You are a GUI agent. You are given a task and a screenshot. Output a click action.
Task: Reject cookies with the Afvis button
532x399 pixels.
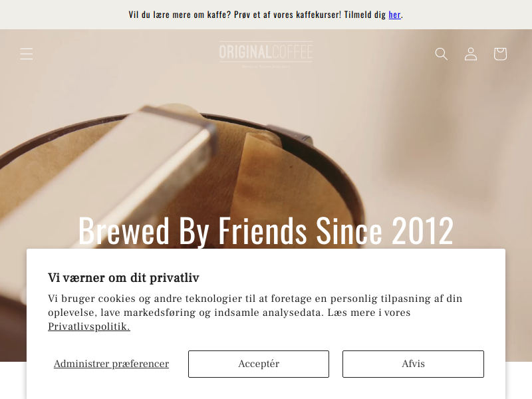pyautogui.click(x=413, y=364)
